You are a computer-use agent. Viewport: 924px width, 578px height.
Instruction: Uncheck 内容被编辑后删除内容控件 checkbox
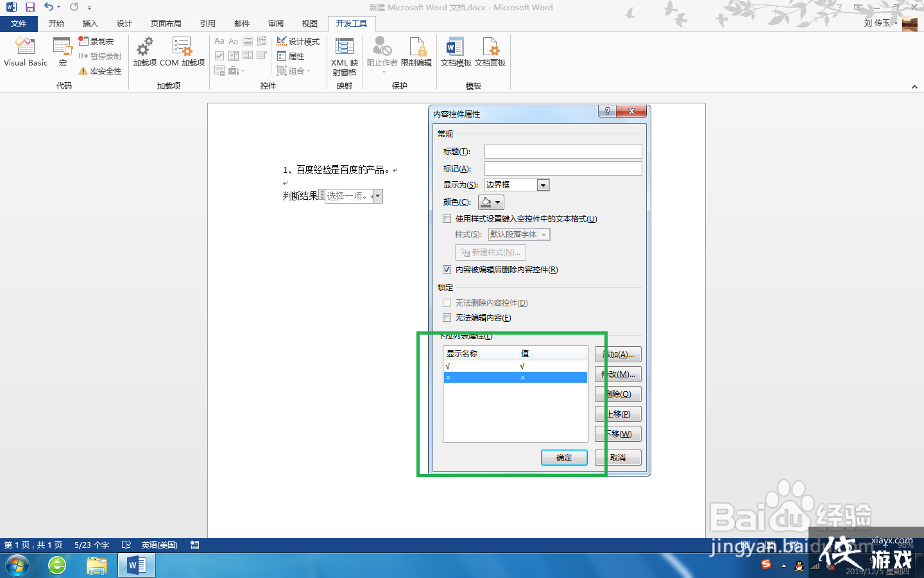click(447, 270)
